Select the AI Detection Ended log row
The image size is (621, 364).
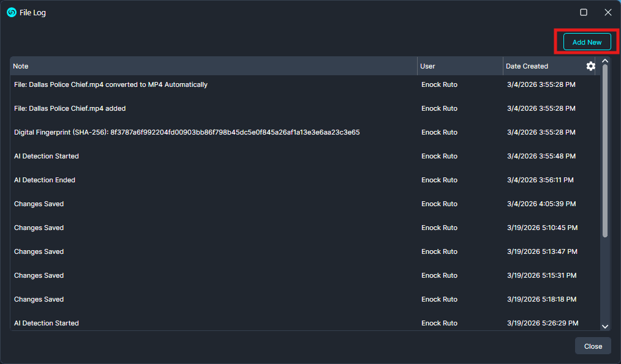(45, 180)
